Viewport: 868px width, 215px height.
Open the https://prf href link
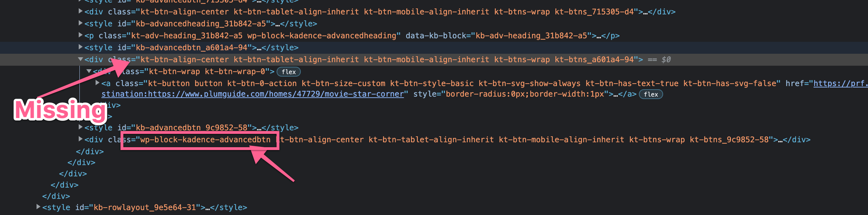[840, 83]
